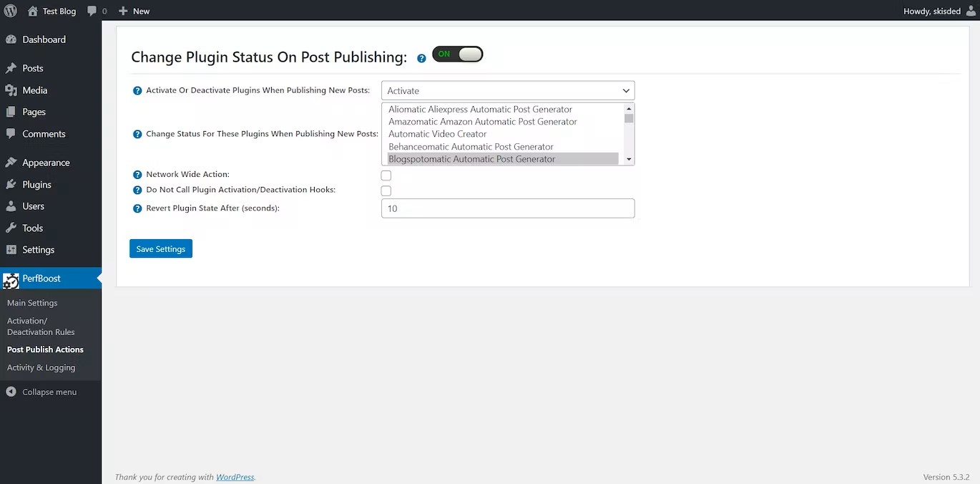Open the PerfBoost menu item
The width and height of the screenshot is (980, 484).
[x=51, y=278]
